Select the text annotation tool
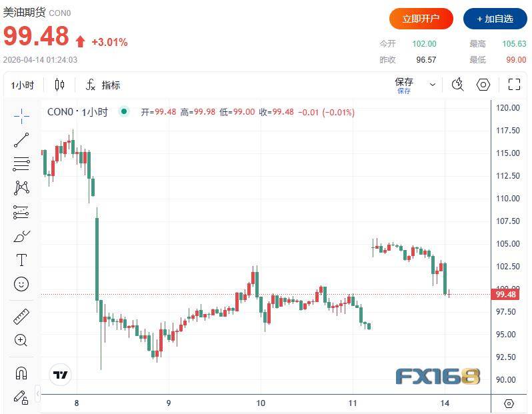The height and width of the screenshot is (414, 532). click(21, 260)
